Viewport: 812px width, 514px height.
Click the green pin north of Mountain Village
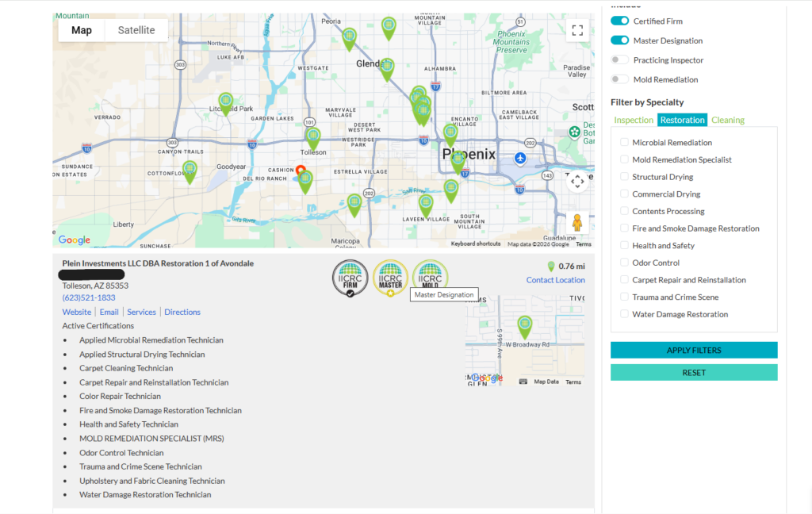pyautogui.click(x=389, y=27)
